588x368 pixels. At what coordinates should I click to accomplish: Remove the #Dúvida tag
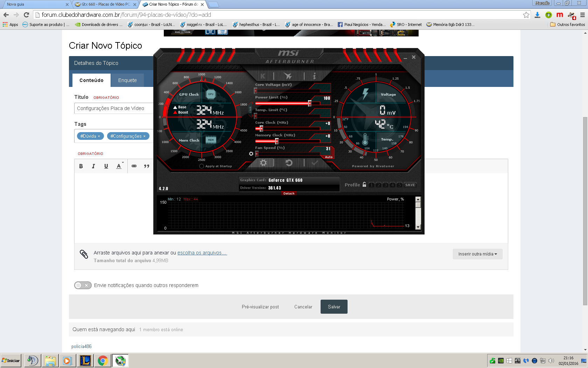99,136
